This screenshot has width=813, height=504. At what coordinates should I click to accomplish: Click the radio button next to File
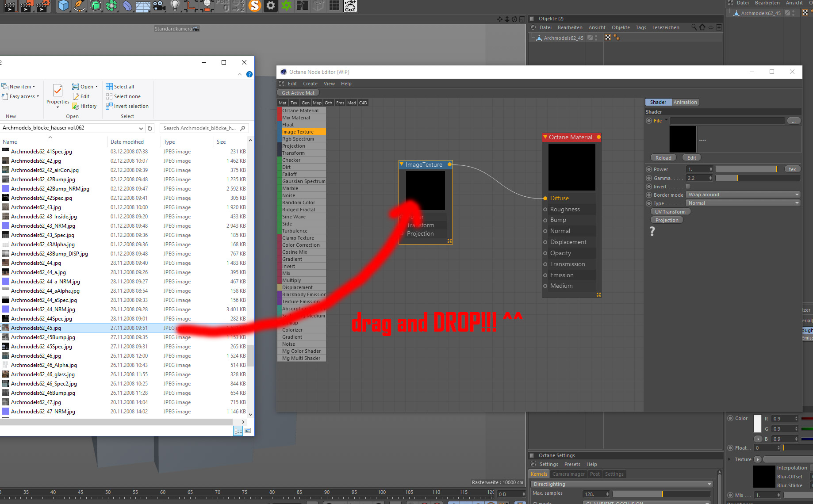(649, 121)
